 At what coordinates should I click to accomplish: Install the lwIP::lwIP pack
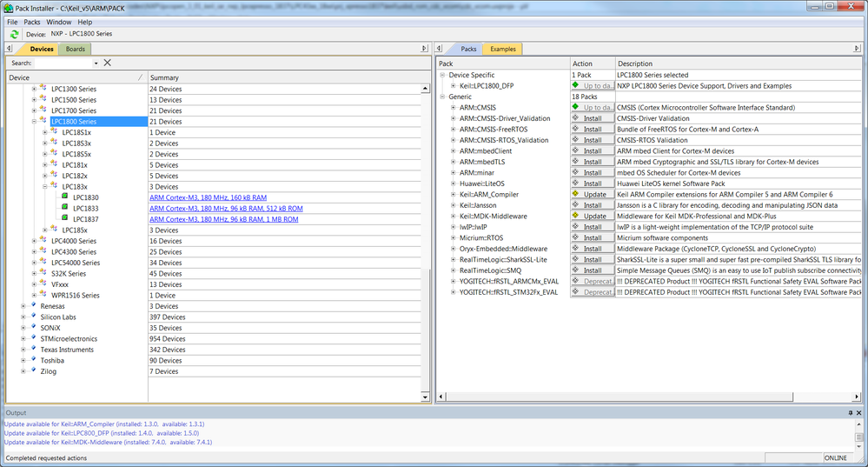[593, 227]
